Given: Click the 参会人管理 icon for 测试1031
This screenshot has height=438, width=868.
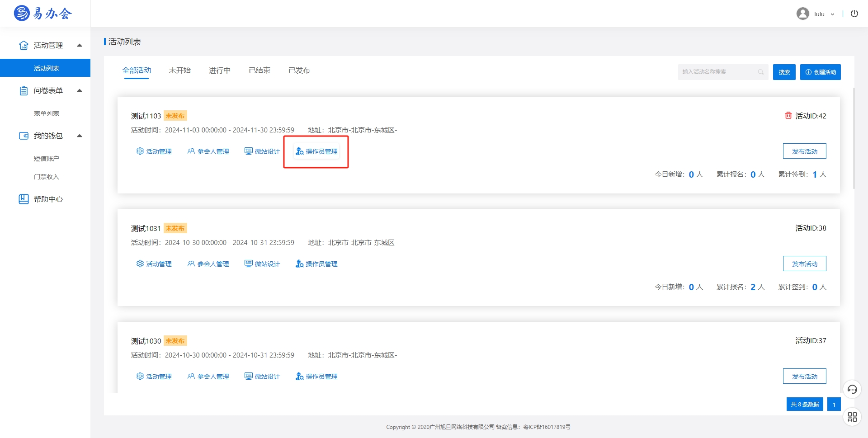Looking at the screenshot, I should point(191,264).
